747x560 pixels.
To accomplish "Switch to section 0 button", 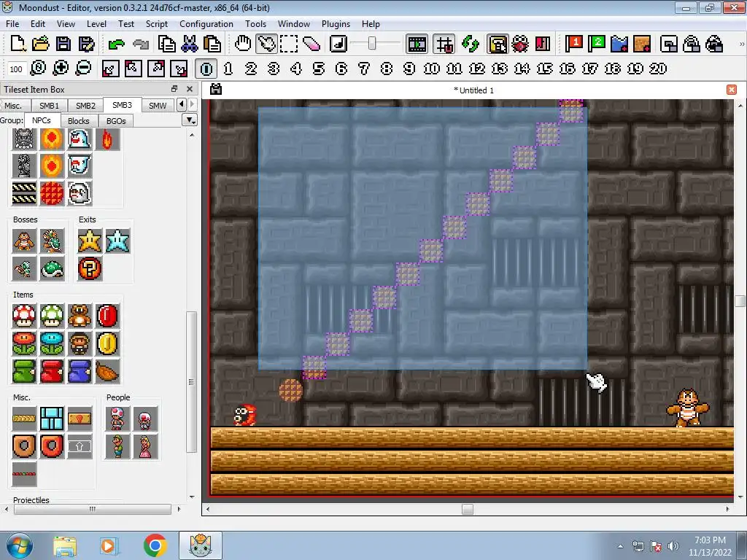I will [x=206, y=69].
